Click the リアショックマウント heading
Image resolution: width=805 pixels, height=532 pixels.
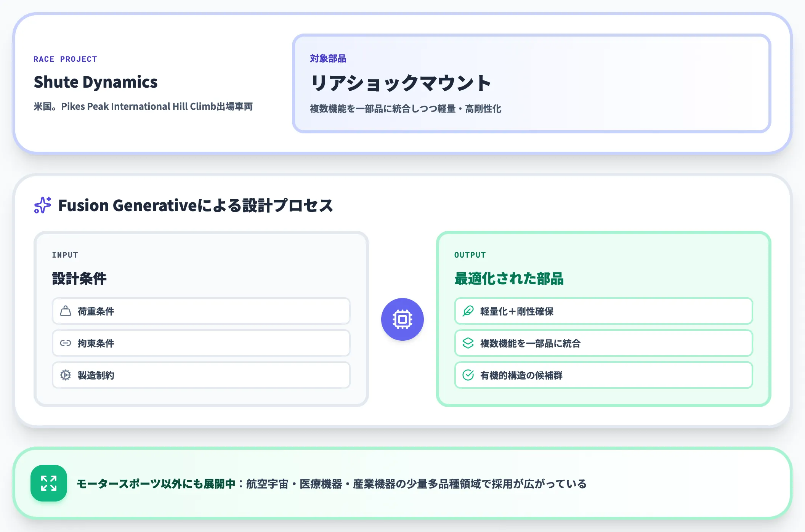(x=401, y=83)
